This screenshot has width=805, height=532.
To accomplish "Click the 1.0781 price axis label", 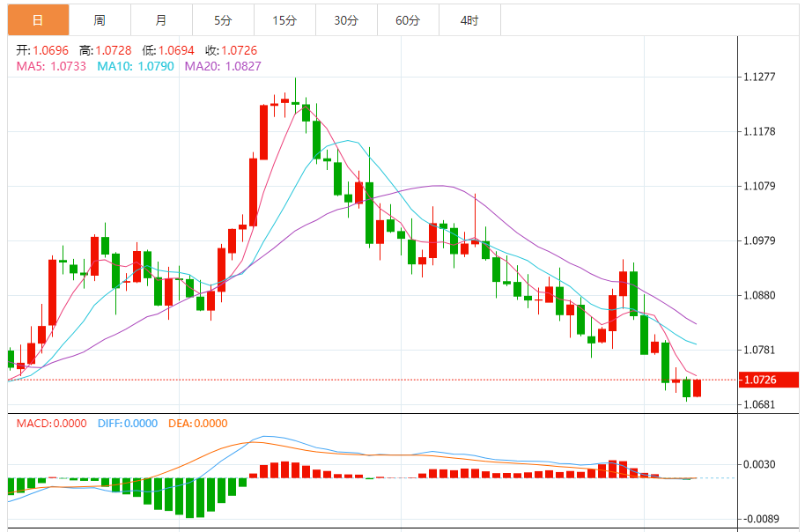I will (759, 350).
